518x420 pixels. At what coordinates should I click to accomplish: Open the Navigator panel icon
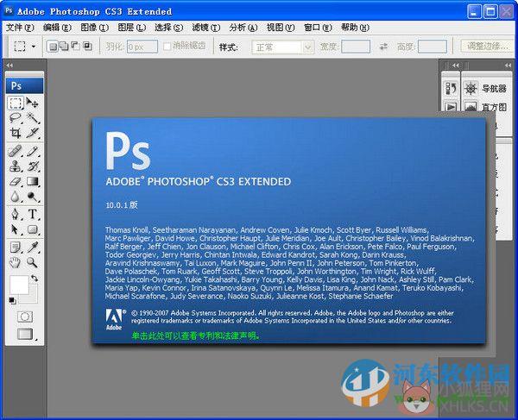coord(471,89)
